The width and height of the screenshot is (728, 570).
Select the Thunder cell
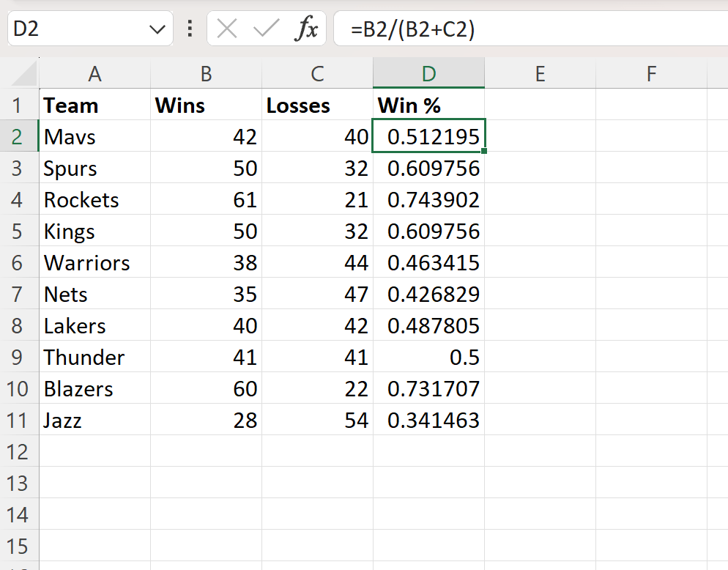[x=94, y=357]
